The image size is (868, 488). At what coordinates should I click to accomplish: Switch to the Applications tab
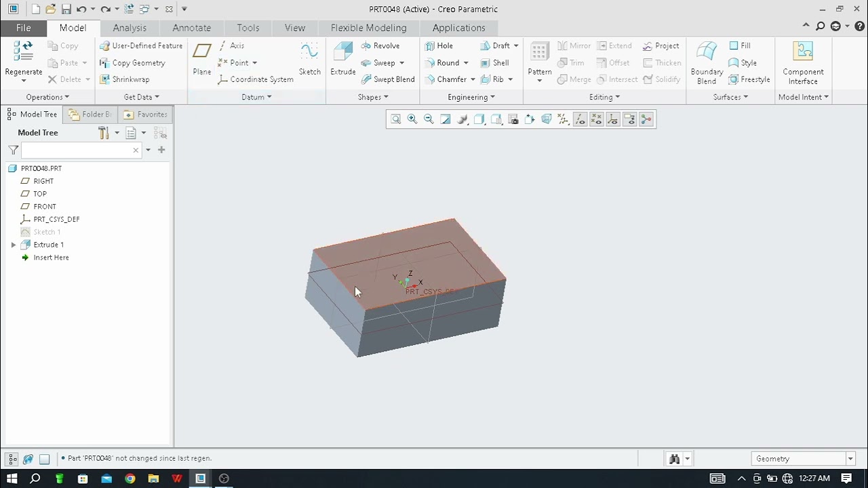pos(459,28)
